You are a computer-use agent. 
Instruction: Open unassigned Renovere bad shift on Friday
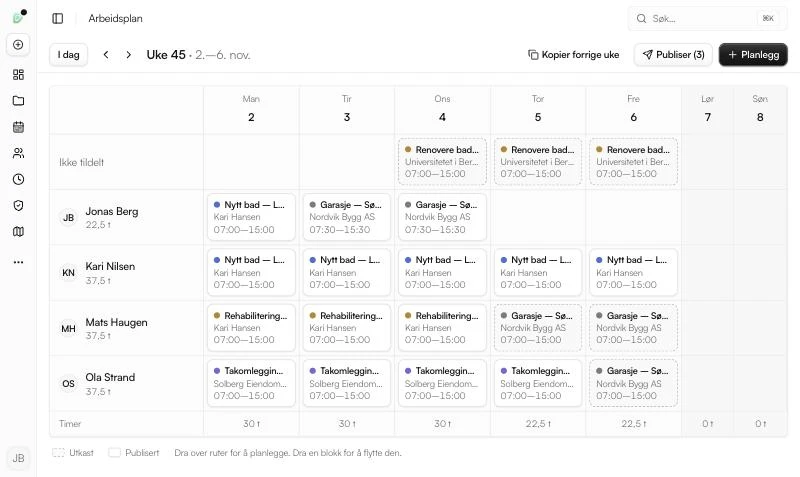pyautogui.click(x=634, y=161)
